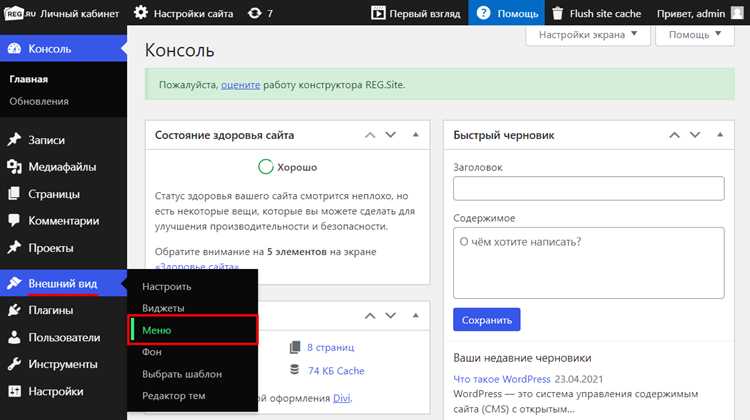Open the Divi theme link
750x420 pixels.
coord(342,398)
